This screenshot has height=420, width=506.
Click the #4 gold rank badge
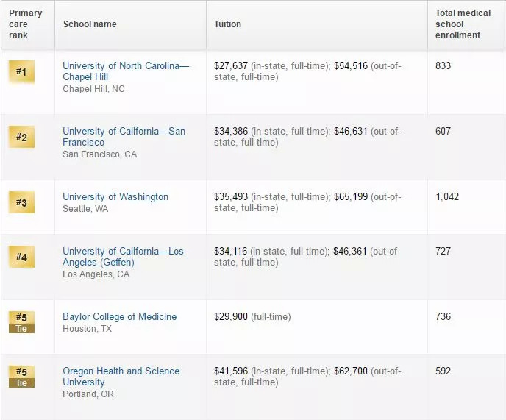pos(21,257)
